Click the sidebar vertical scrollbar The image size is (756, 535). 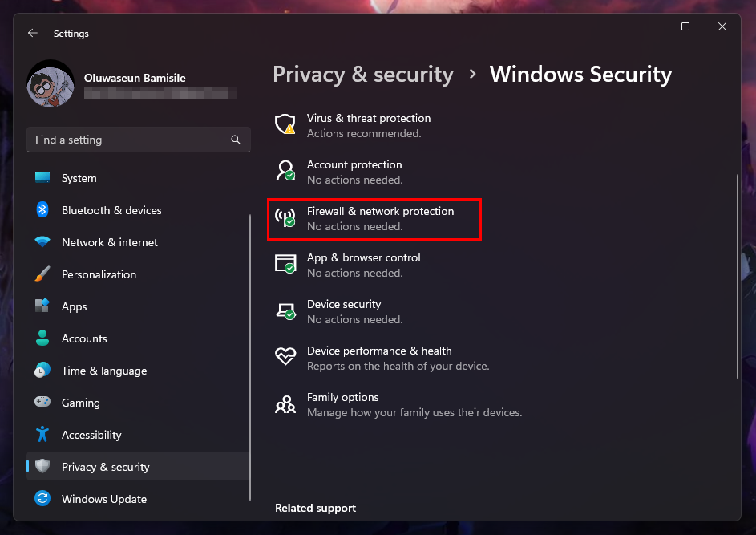(x=250, y=358)
